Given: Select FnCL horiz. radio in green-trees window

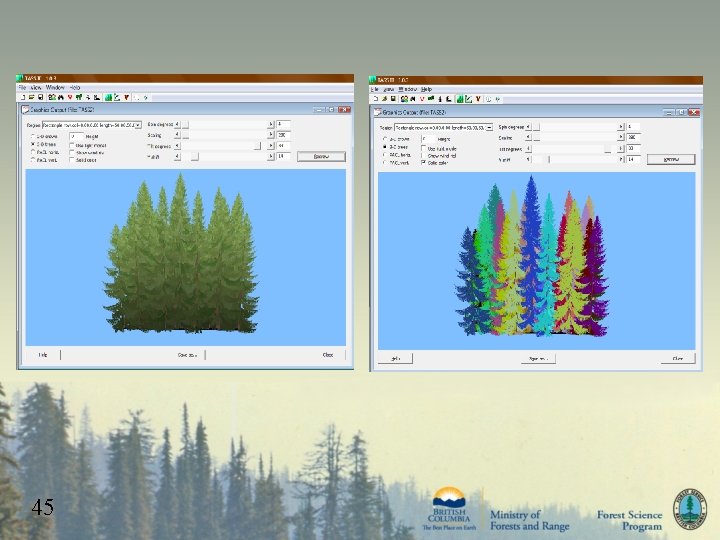Looking at the screenshot, I should pyautogui.click(x=33, y=152).
